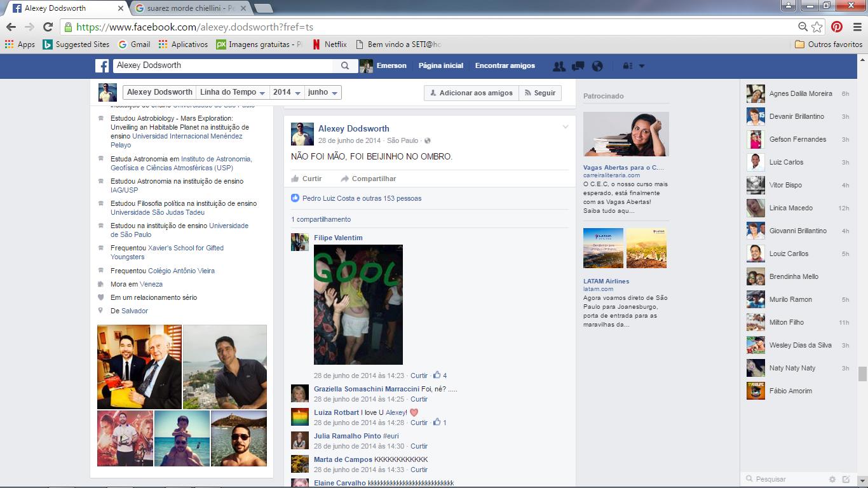Screen dimensions: 868x488
Task: Focus the browser address bar
Action: click(429, 27)
